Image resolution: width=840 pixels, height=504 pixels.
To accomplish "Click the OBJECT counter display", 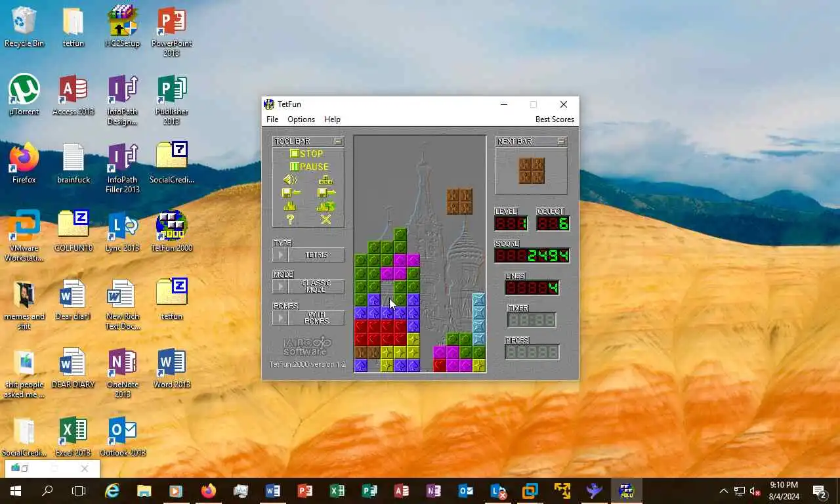I will point(553,223).
